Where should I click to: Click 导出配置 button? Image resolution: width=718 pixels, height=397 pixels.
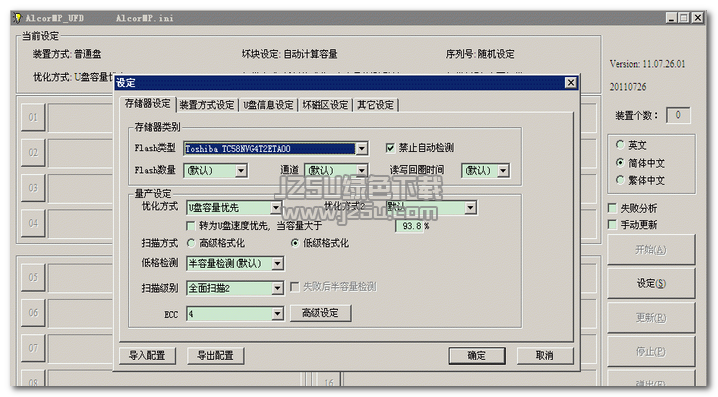tap(215, 355)
